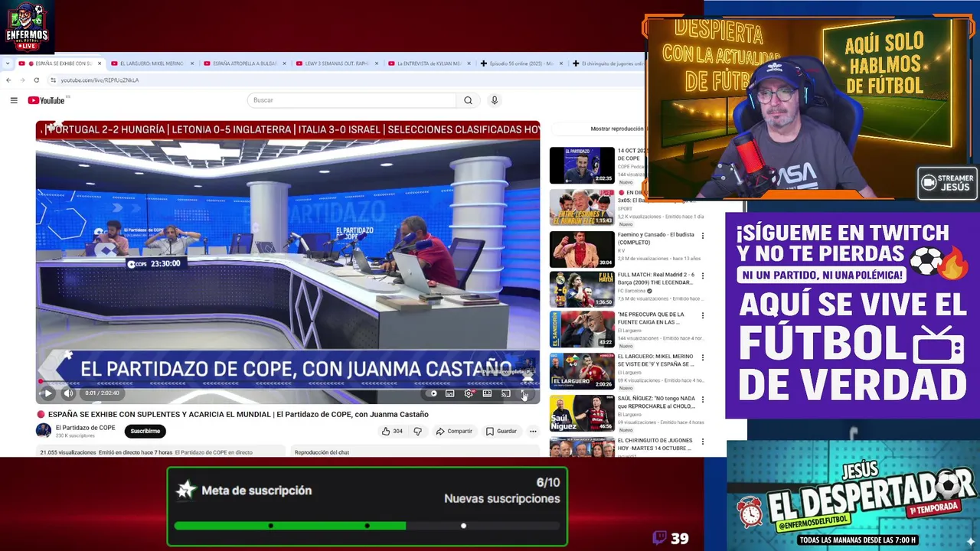This screenshot has width=980, height=551.
Task: Open the 14 OCT COPE podcast thumbnail
Action: (x=582, y=165)
